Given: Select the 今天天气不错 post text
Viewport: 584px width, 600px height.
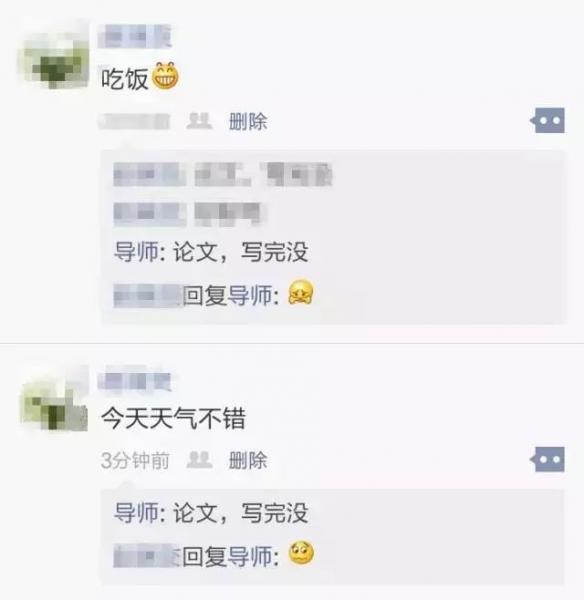Looking at the screenshot, I should coord(173,418).
